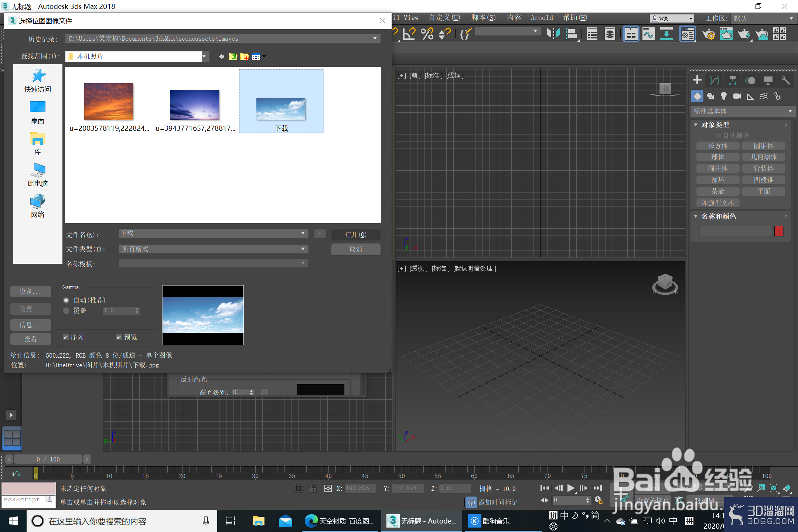Click the Windows Start button
The width and height of the screenshot is (798, 532).
(13, 521)
